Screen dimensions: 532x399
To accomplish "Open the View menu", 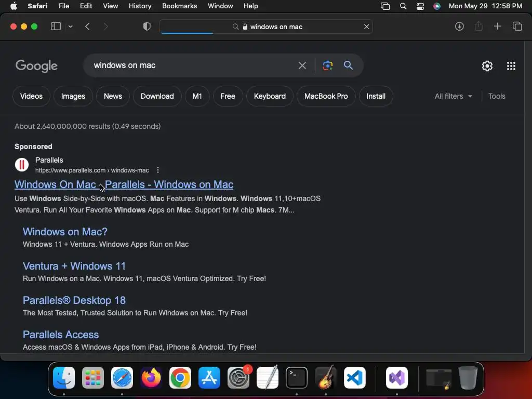I will point(110,6).
